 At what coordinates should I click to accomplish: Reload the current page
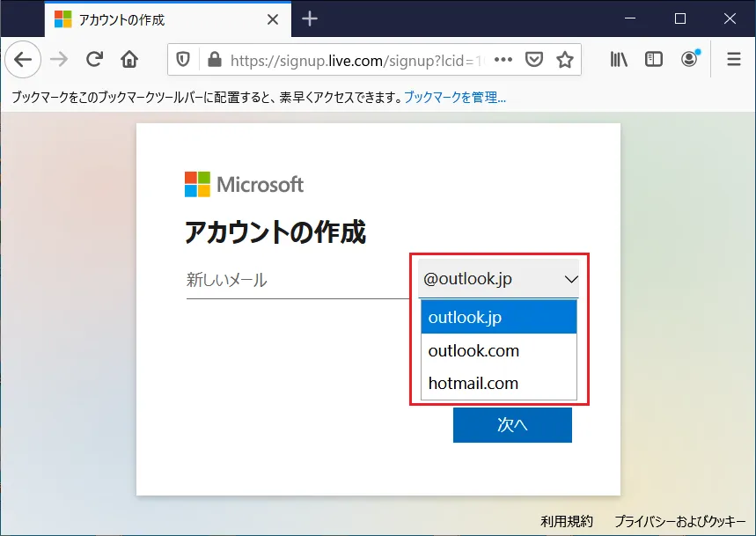[94, 59]
